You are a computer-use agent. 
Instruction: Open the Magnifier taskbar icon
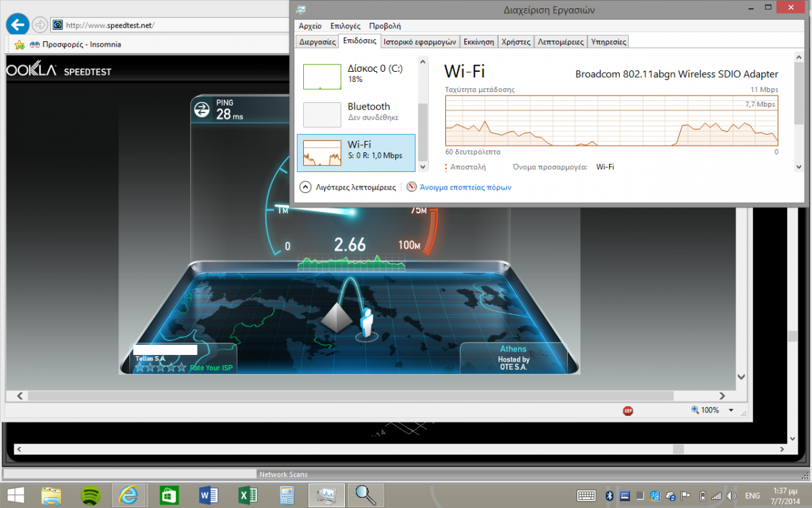(366, 495)
